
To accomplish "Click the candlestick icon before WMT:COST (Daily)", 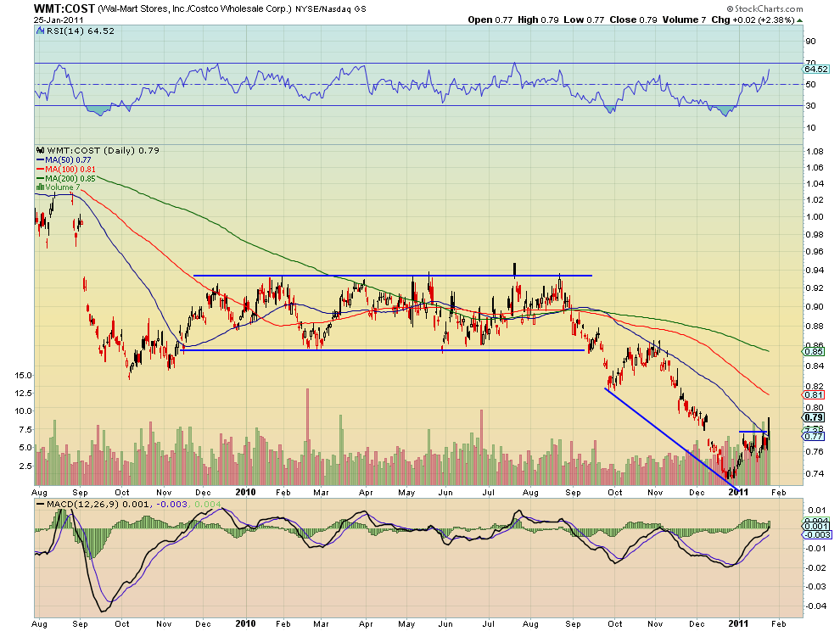I will 40,150.
